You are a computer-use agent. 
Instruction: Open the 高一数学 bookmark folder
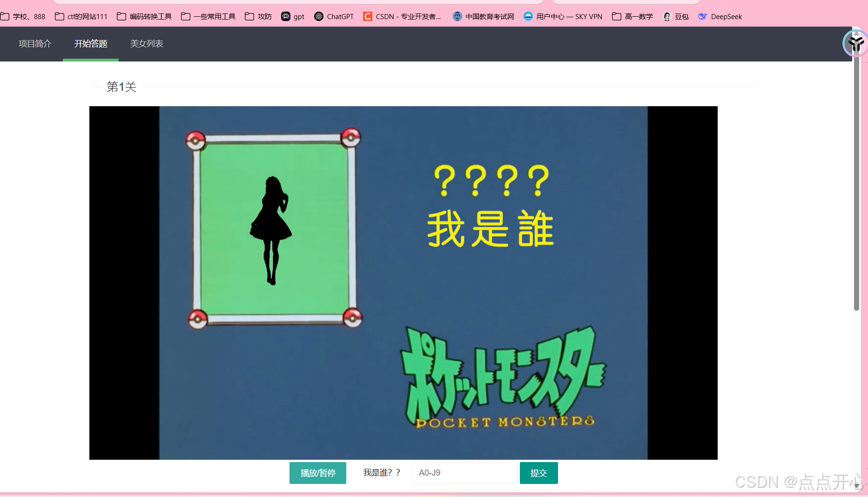coord(632,16)
